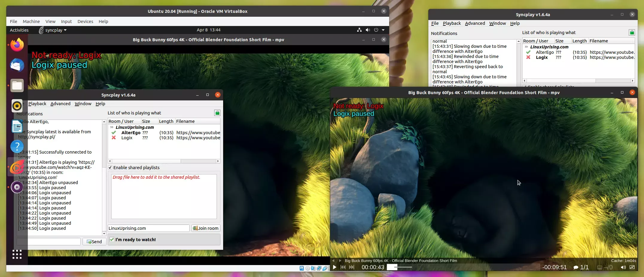Click the horizontal scrollbar under the guest user list
Viewport: 644px width, 277px height.
coord(164,161)
